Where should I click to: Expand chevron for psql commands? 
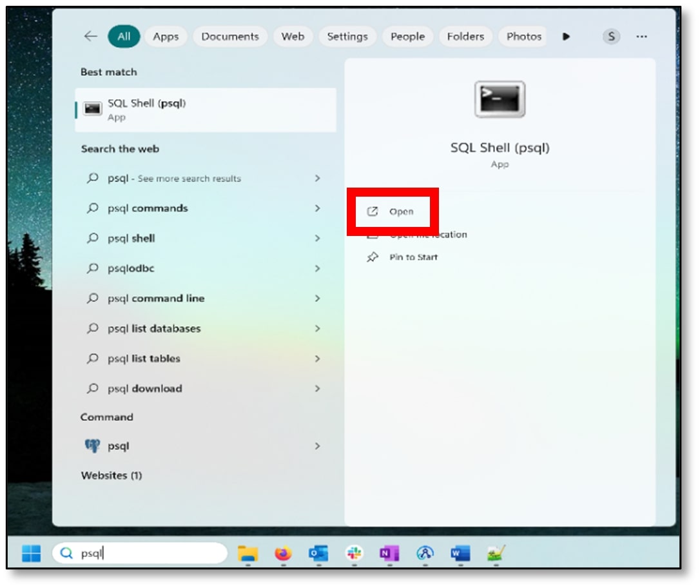pos(317,208)
